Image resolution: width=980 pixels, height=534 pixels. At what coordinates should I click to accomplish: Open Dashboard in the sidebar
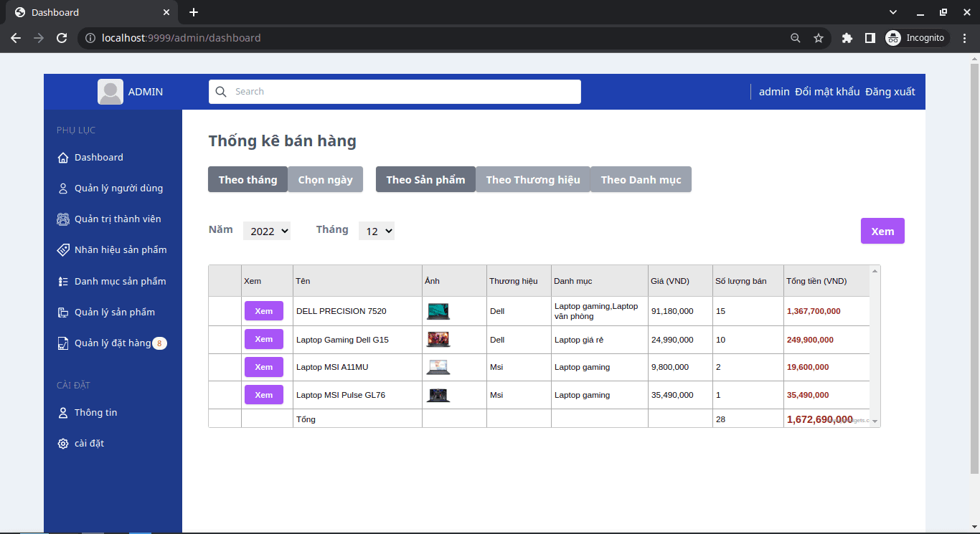pyautogui.click(x=99, y=158)
